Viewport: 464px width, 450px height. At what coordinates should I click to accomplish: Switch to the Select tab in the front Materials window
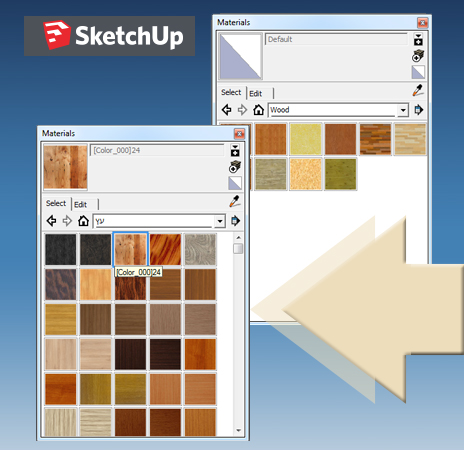[x=56, y=203]
